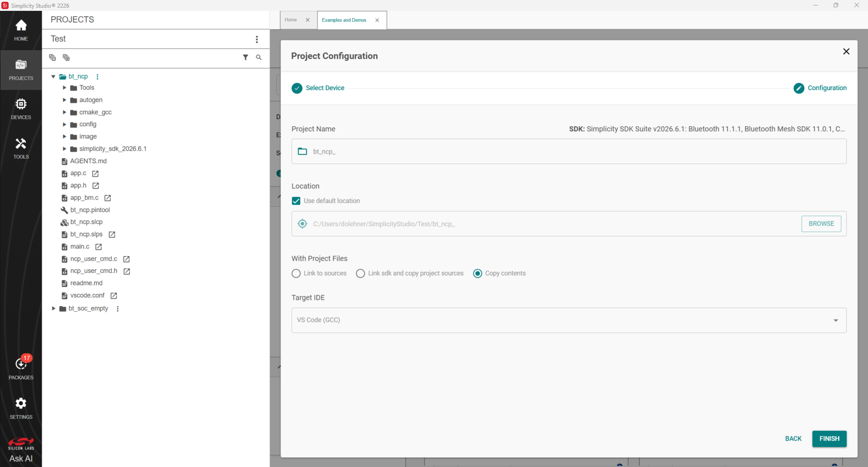Click the Configuration step indicator

coord(820,88)
